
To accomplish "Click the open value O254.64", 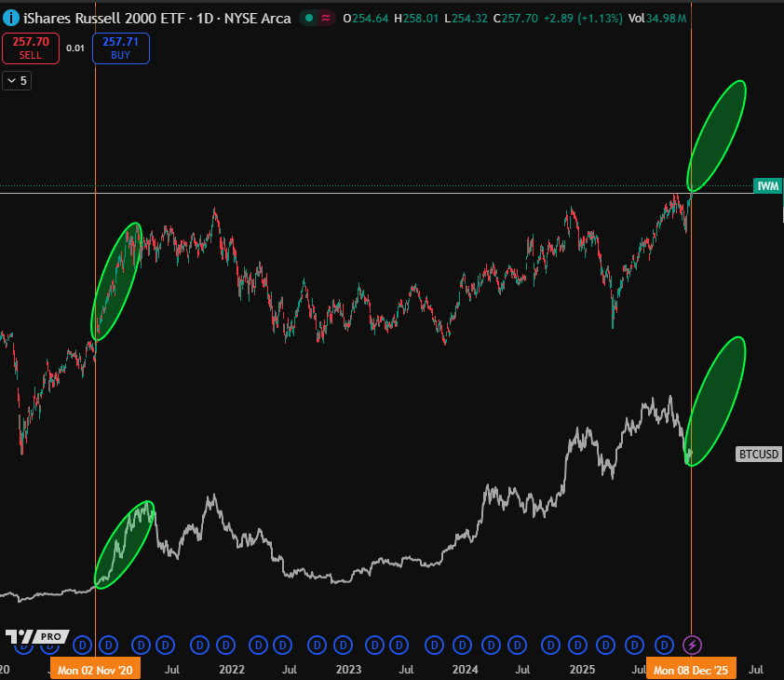I will pyautogui.click(x=366, y=19).
